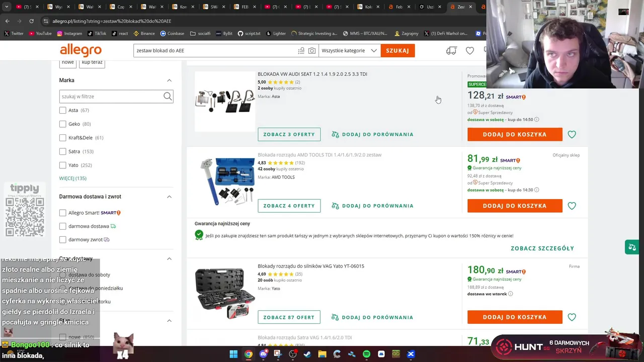This screenshot has width=644, height=362.
Task: Open the 'Wszystkie kategorie' dropdown
Action: pyautogui.click(x=349, y=51)
